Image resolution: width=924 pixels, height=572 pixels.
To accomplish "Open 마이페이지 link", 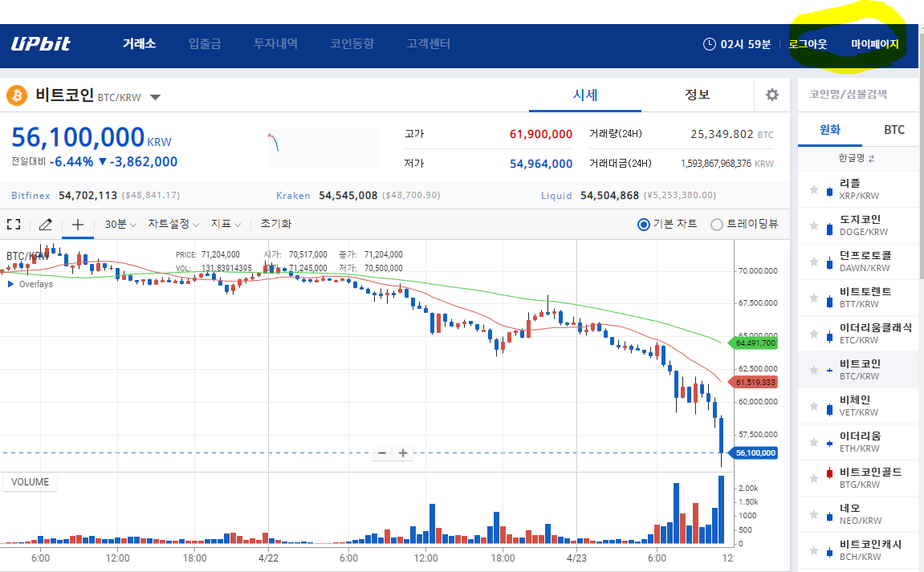I will click(x=874, y=44).
